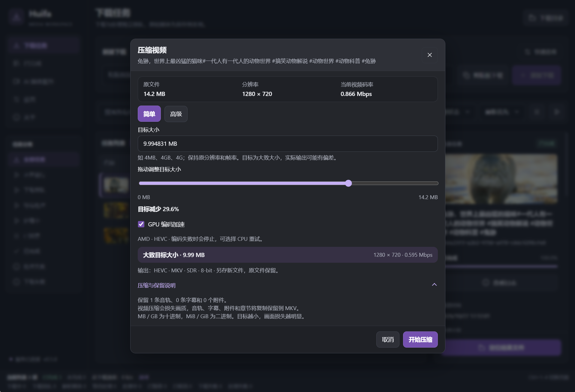Click the 1280 × 720 resolution value in the info card
Image resolution: width=575 pixels, height=392 pixels.
pyautogui.click(x=257, y=94)
